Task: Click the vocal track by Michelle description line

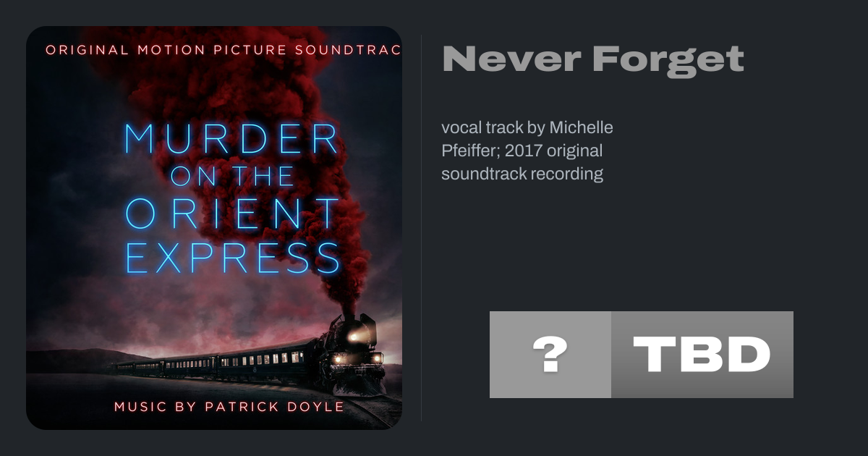Action: [527, 127]
